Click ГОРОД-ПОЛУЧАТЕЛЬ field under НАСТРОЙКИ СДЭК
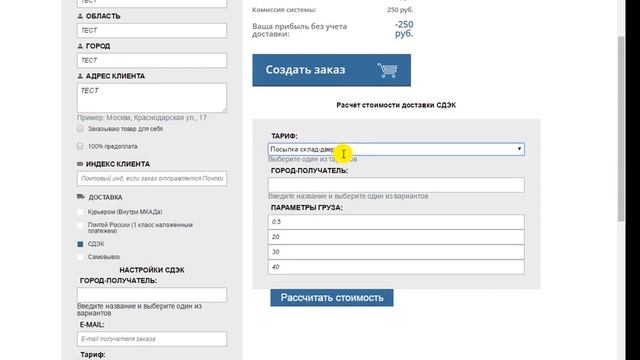Viewport: 640px width, 360px height. 152,295
